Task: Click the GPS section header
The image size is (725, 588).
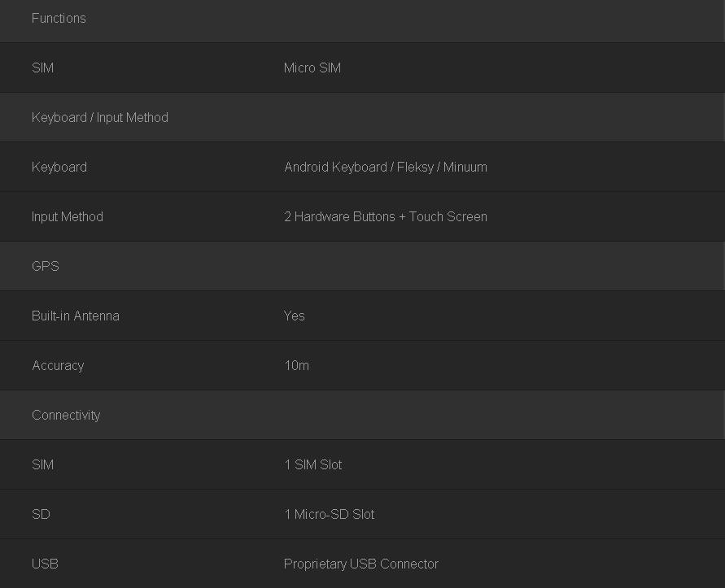Action: pos(46,266)
